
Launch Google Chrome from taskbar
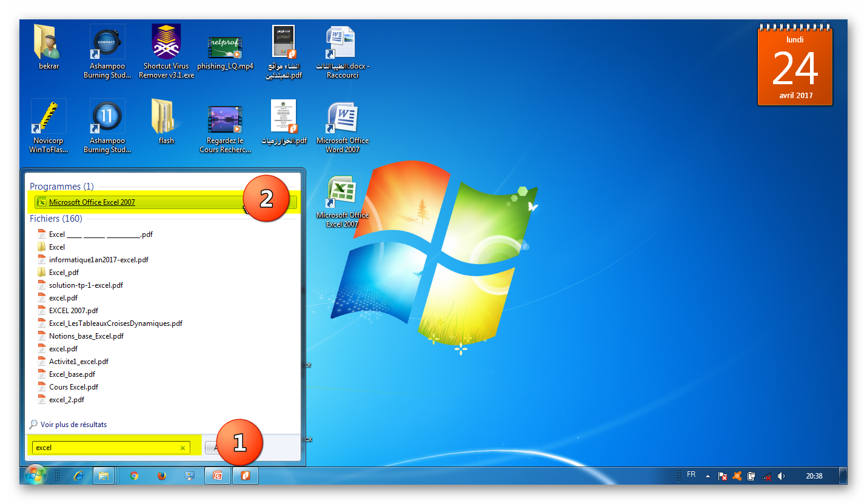click(134, 476)
